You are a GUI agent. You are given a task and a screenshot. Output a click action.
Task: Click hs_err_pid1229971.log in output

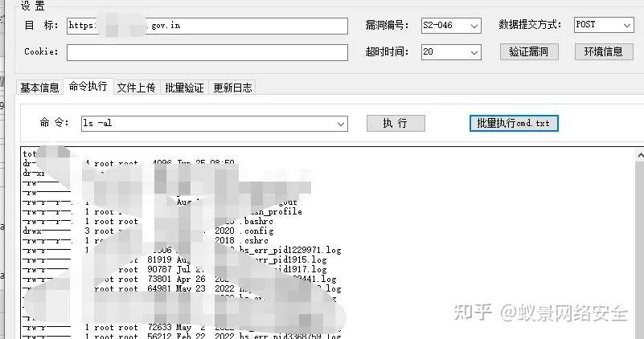290,251
